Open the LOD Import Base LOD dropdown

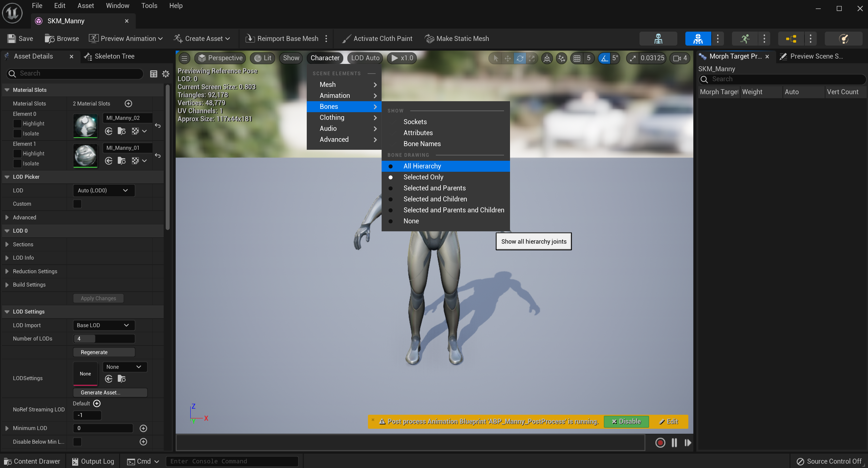(x=104, y=325)
